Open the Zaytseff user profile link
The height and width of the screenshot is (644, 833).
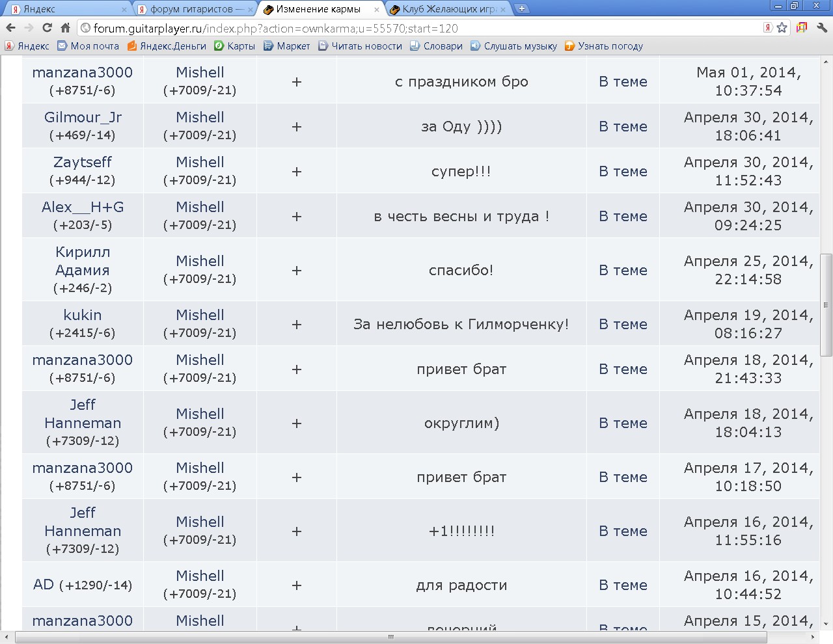(x=83, y=162)
